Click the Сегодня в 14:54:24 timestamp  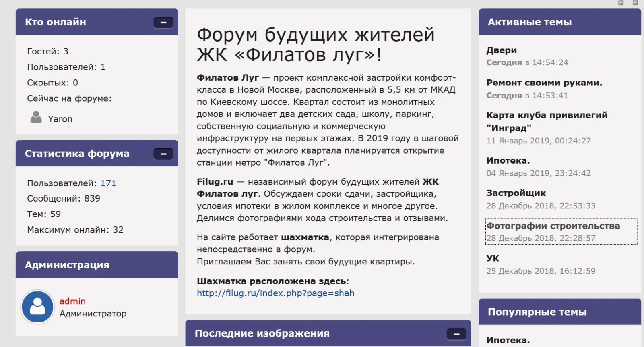(527, 62)
